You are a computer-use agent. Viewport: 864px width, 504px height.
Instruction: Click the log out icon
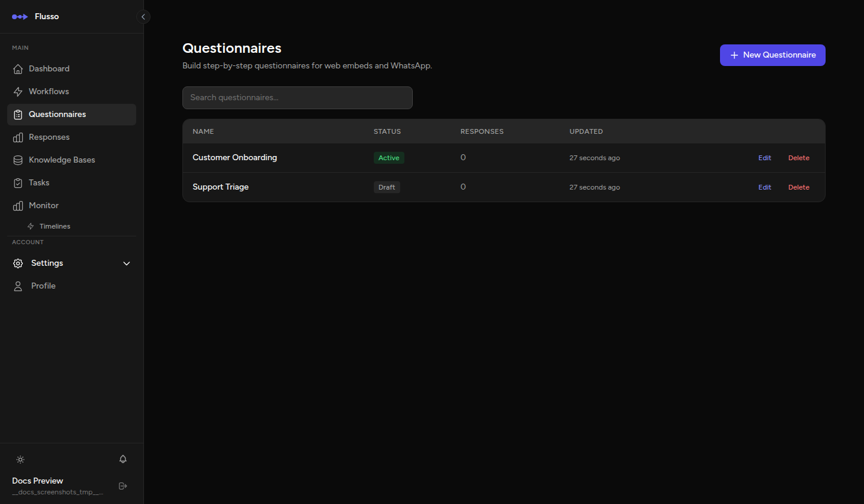click(x=123, y=485)
